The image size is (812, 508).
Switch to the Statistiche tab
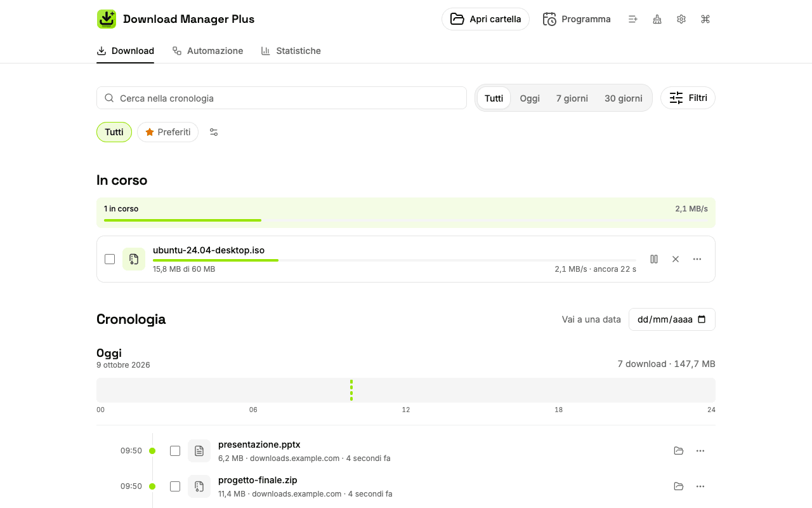(291, 51)
